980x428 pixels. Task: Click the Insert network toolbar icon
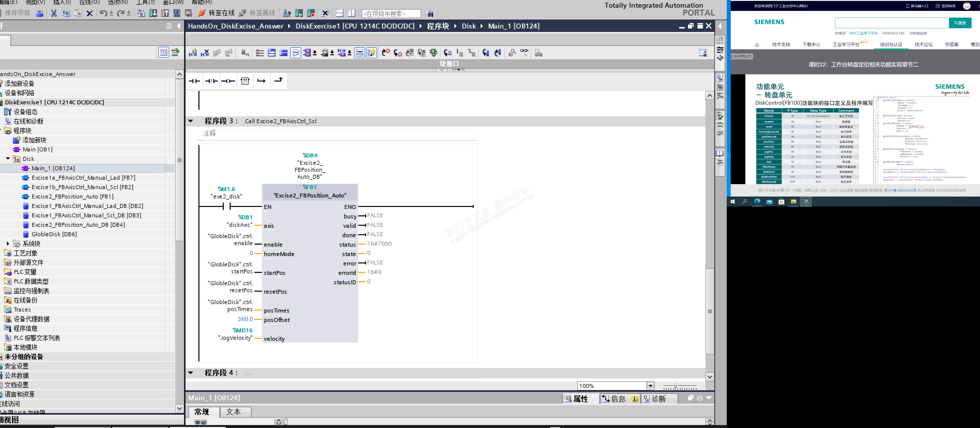(193, 53)
